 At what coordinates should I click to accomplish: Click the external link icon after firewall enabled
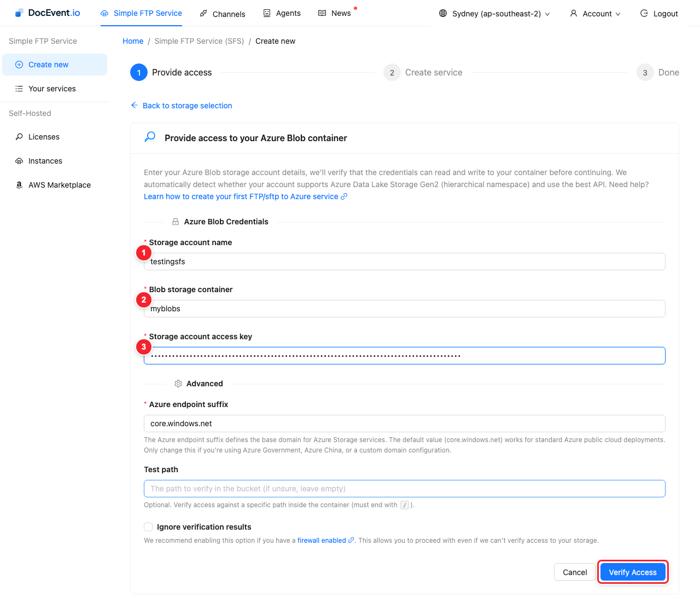point(351,540)
